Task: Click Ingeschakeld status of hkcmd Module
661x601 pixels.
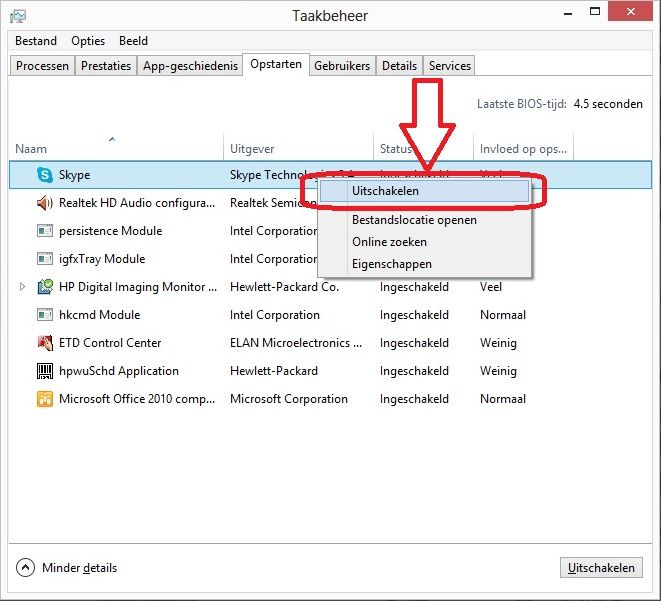Action: click(414, 315)
